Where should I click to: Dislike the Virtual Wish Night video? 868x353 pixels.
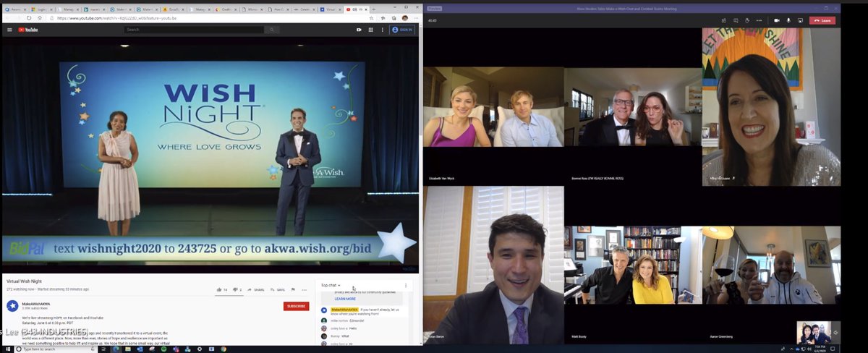point(238,289)
